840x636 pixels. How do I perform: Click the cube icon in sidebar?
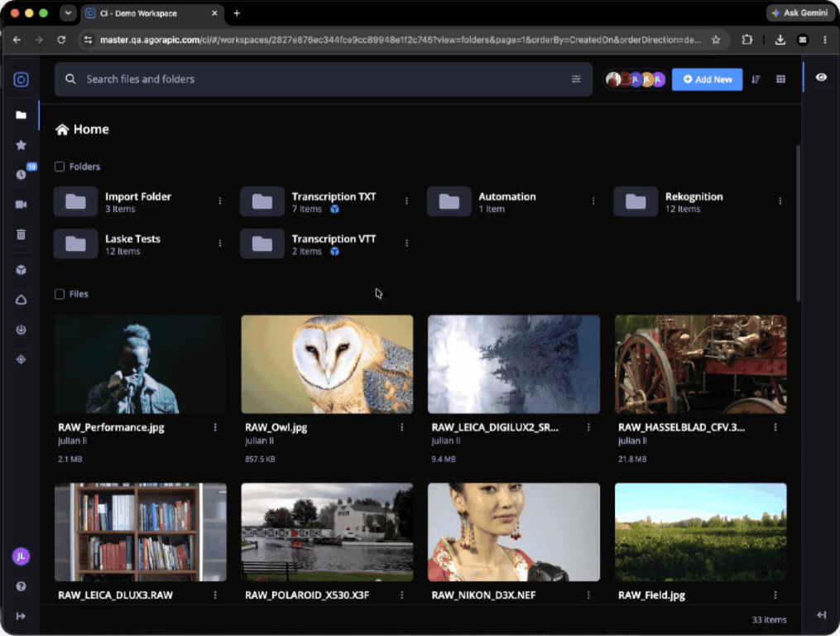click(21, 270)
